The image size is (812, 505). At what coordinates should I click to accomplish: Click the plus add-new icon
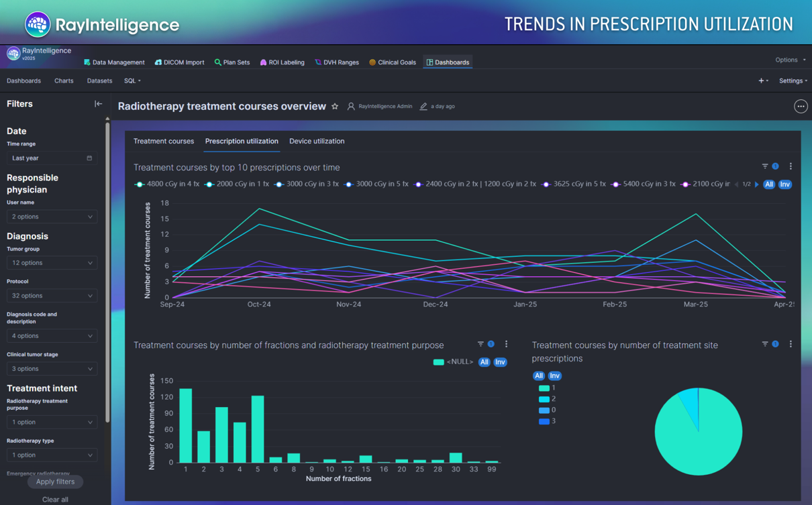point(761,81)
